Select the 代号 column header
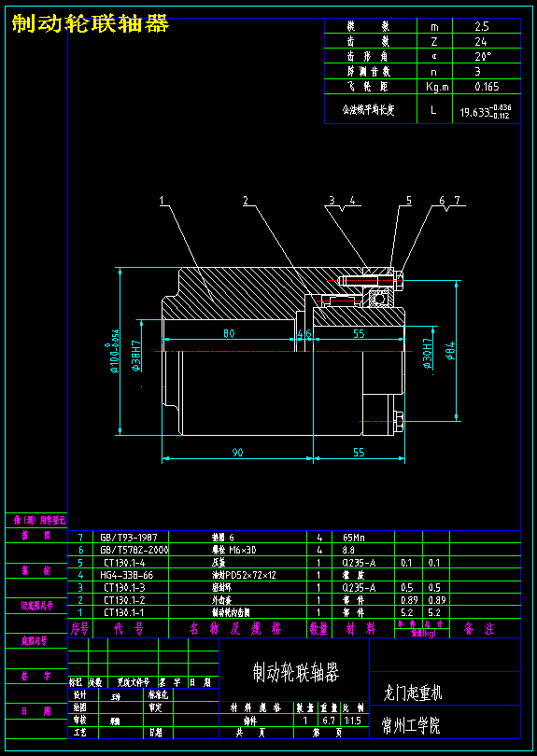Viewport: 537px width, 756px height. (x=128, y=629)
